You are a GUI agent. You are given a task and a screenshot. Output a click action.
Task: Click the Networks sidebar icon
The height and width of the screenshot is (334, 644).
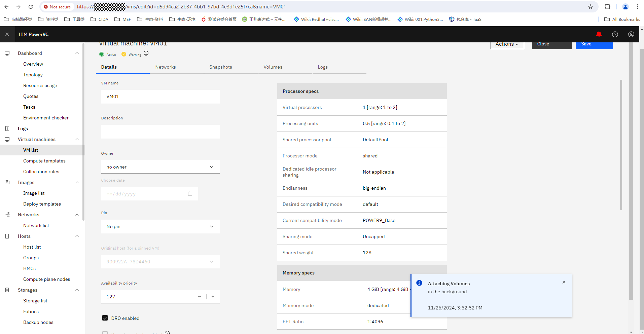[x=7, y=215]
